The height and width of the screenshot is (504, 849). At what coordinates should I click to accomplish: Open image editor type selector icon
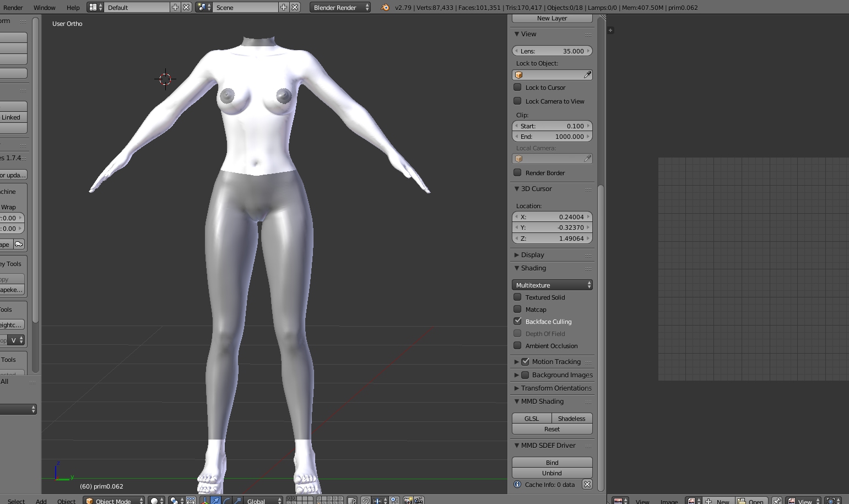[620, 501]
